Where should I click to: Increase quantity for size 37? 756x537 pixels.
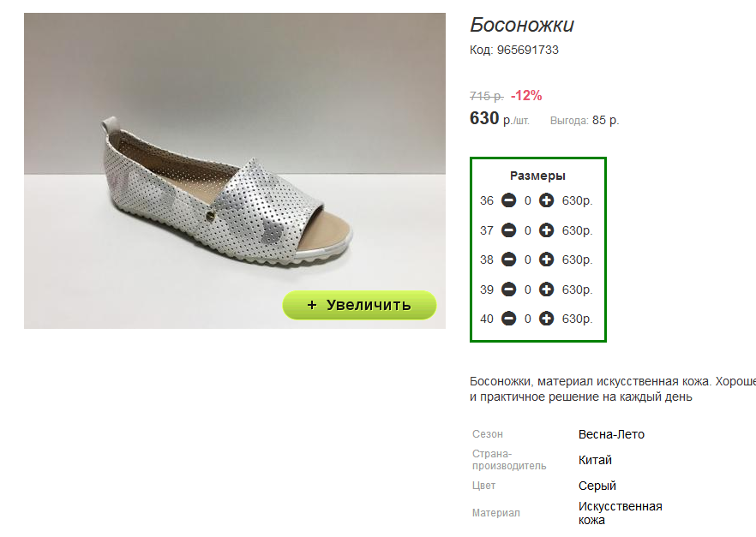click(x=547, y=230)
